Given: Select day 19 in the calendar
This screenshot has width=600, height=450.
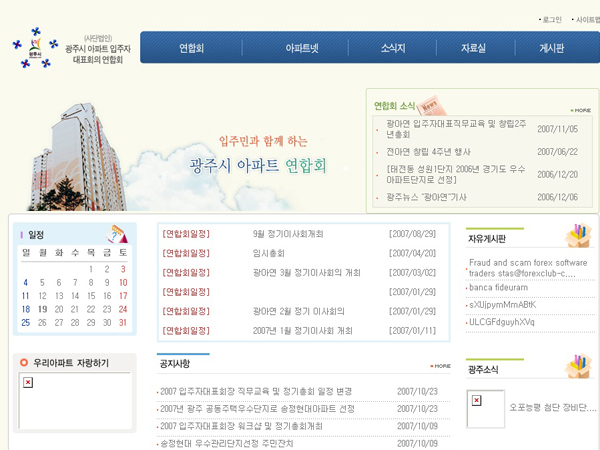Looking at the screenshot, I should 42,309.
